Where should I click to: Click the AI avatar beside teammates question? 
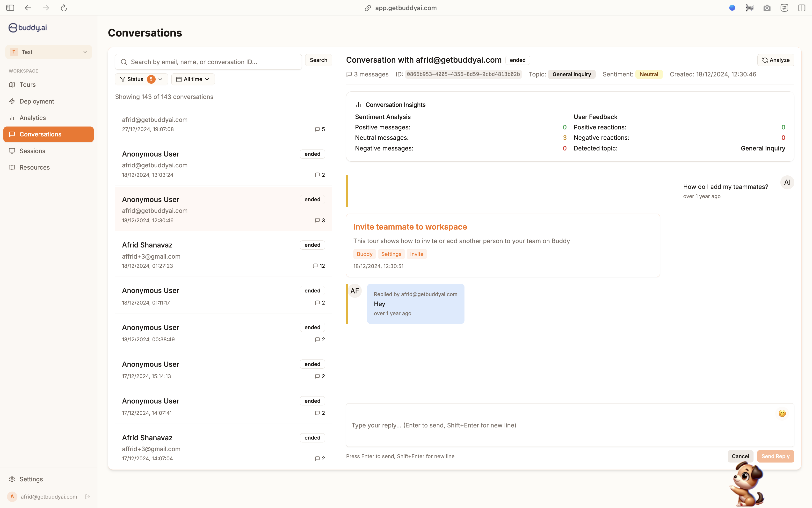(x=787, y=182)
